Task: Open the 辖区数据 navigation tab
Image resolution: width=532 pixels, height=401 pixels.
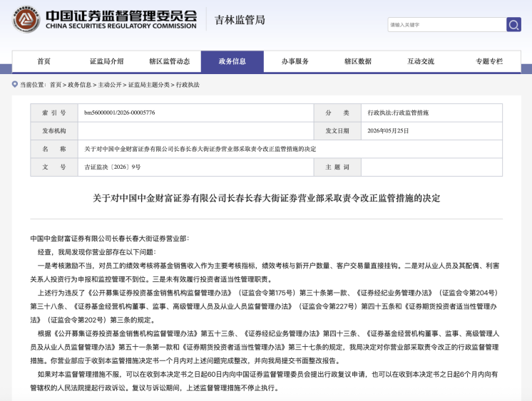Action: pyautogui.click(x=358, y=61)
